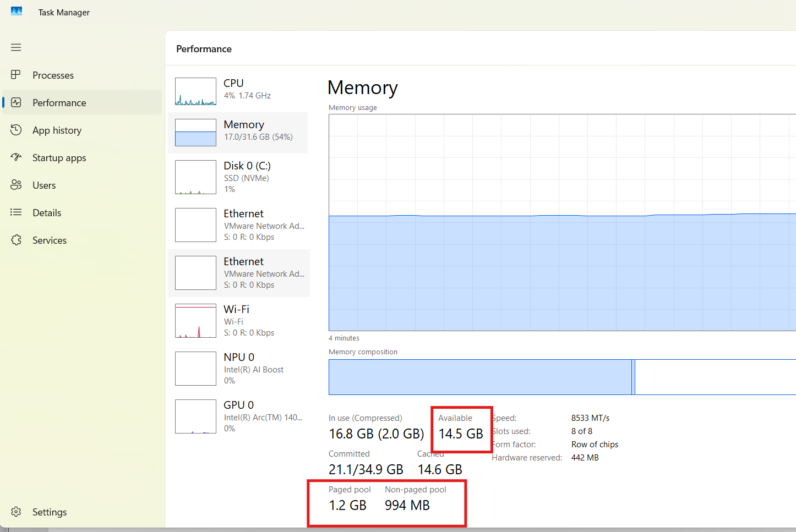Click the Cached 14.6 GB value
This screenshot has height=532, width=796.
pos(440,469)
